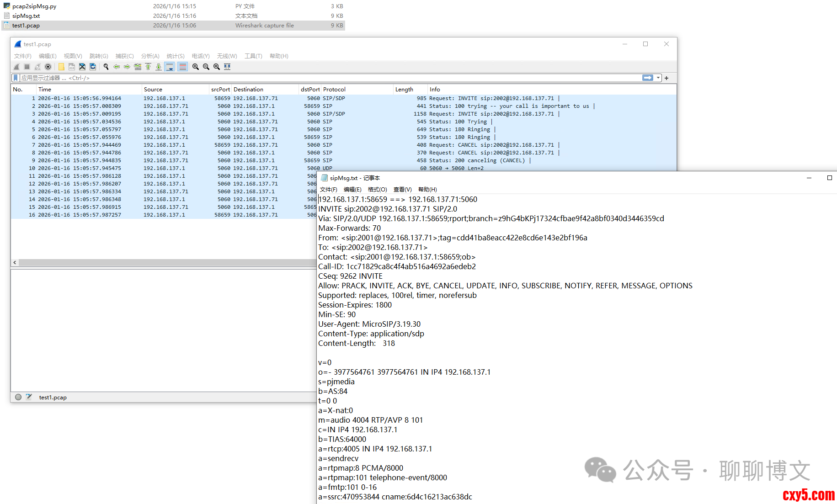
Task: Apply the display filter arrow button
Action: [648, 78]
